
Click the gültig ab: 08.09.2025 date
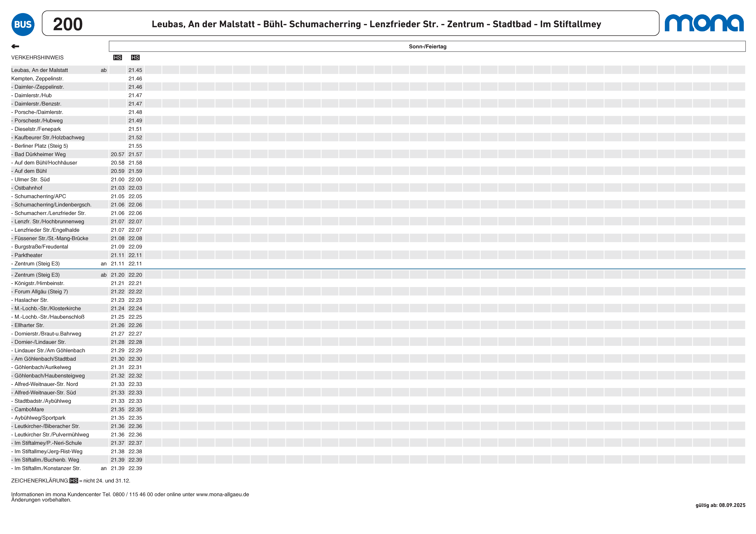pos(720,505)
